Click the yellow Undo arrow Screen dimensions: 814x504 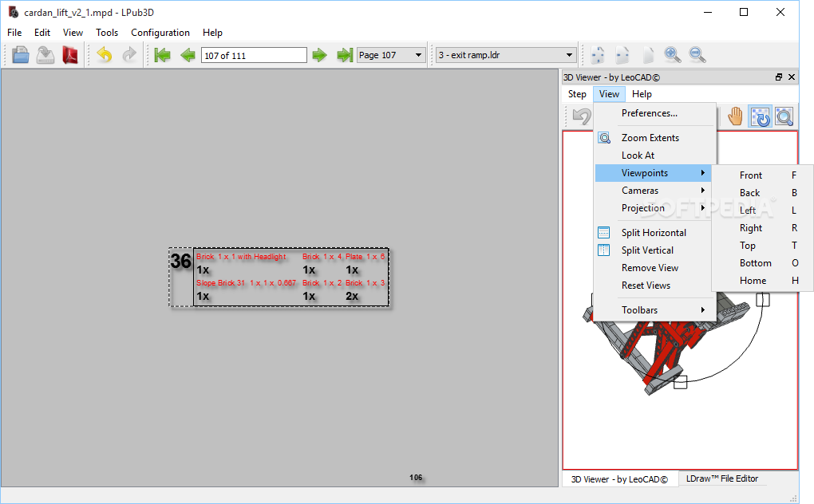tap(105, 55)
